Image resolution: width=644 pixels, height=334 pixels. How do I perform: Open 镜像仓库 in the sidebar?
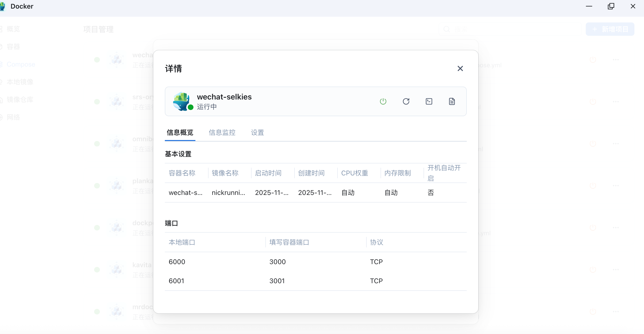20,99
